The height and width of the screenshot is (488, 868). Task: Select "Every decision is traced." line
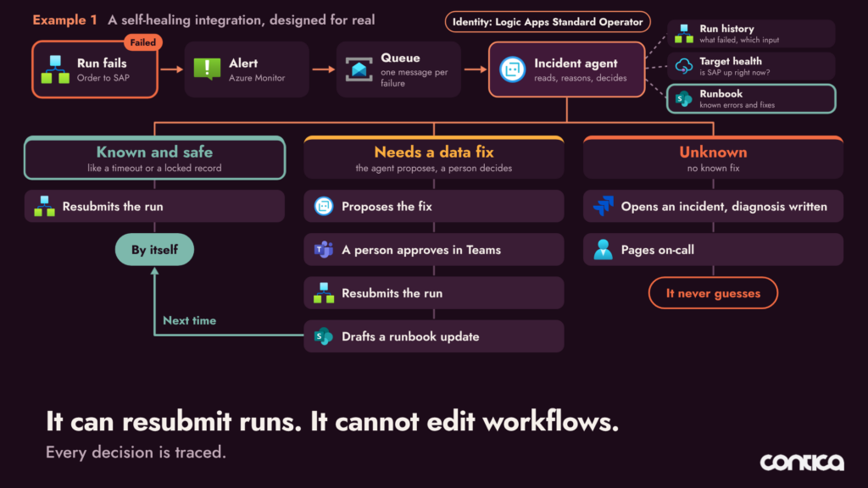[136, 452]
